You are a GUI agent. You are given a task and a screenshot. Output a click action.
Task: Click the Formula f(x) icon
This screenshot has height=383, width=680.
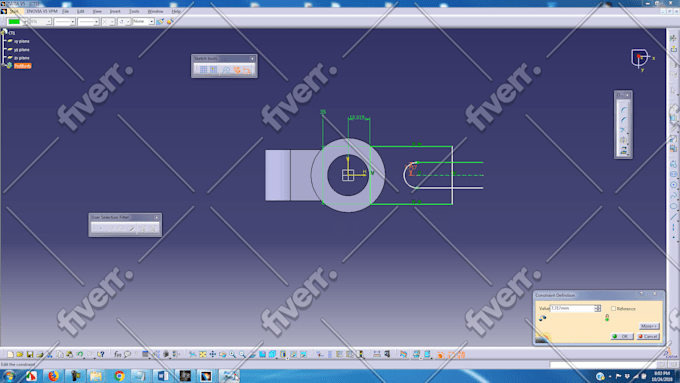coord(117,354)
